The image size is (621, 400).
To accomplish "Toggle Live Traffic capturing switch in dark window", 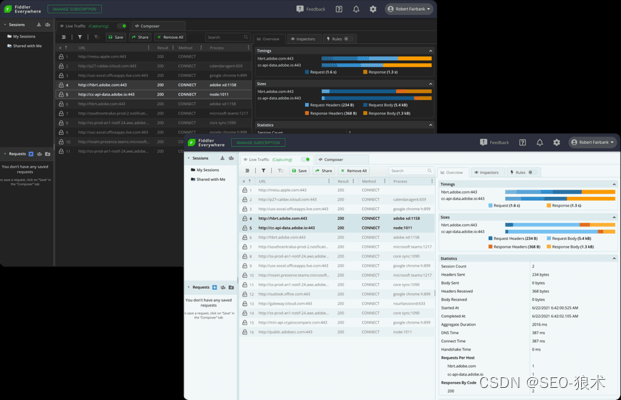I will click(x=122, y=26).
